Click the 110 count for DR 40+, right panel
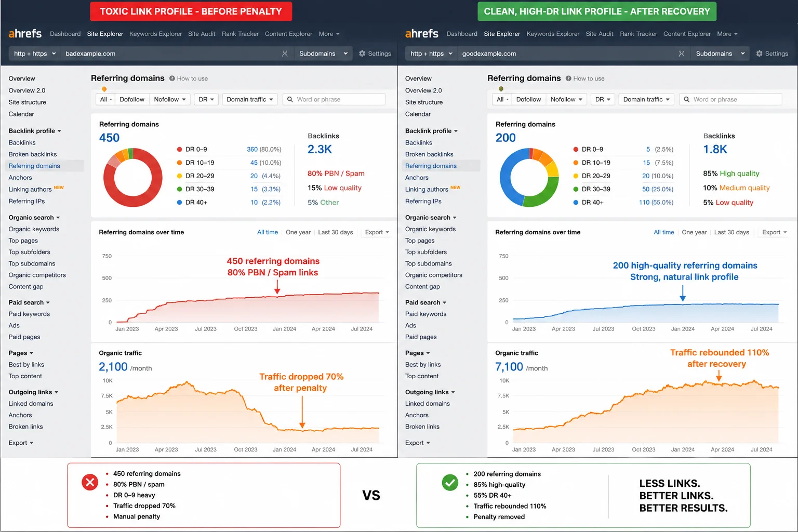This screenshot has width=798, height=532. tap(644, 203)
